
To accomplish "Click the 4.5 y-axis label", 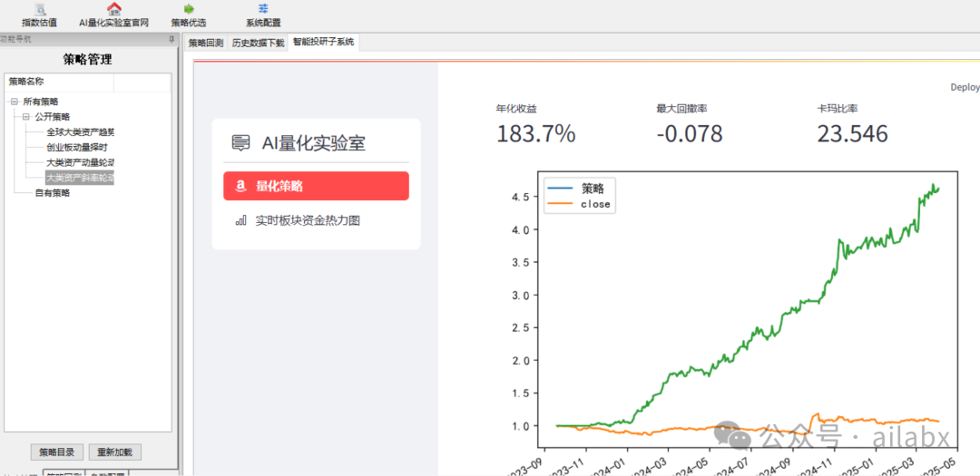I will 520,197.
